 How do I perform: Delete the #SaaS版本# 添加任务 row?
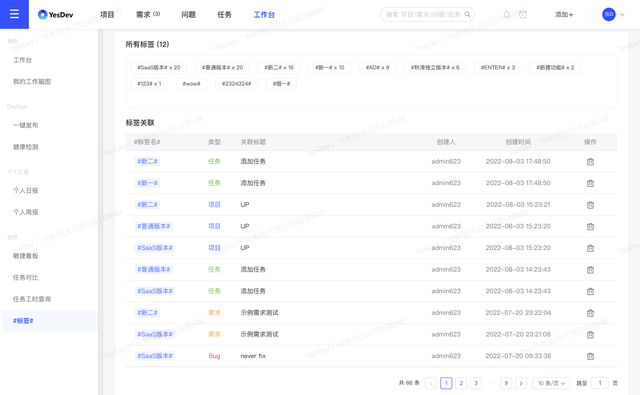click(590, 291)
